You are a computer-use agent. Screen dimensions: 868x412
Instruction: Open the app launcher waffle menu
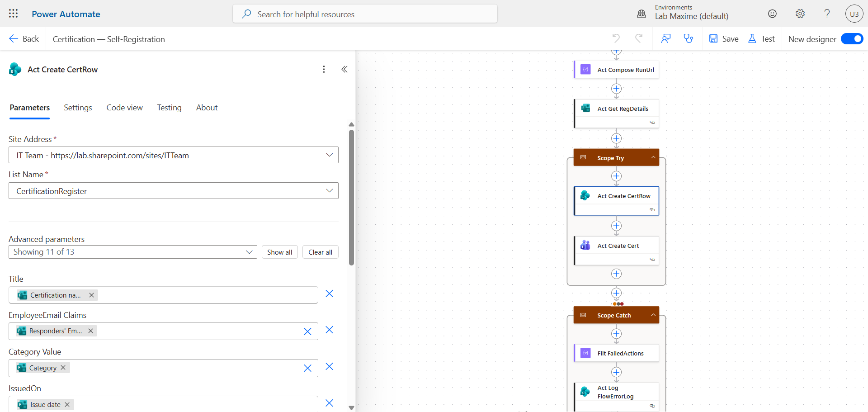point(13,14)
